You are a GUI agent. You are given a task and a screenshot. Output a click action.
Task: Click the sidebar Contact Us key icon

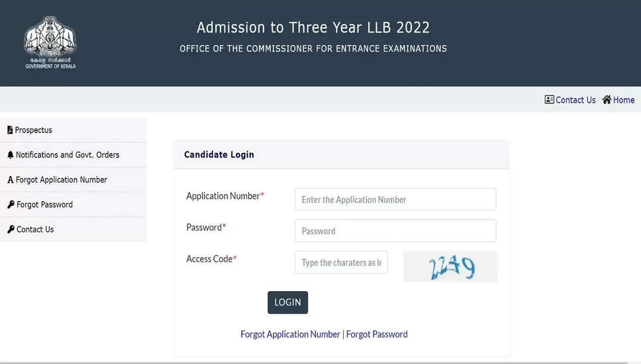tap(11, 230)
